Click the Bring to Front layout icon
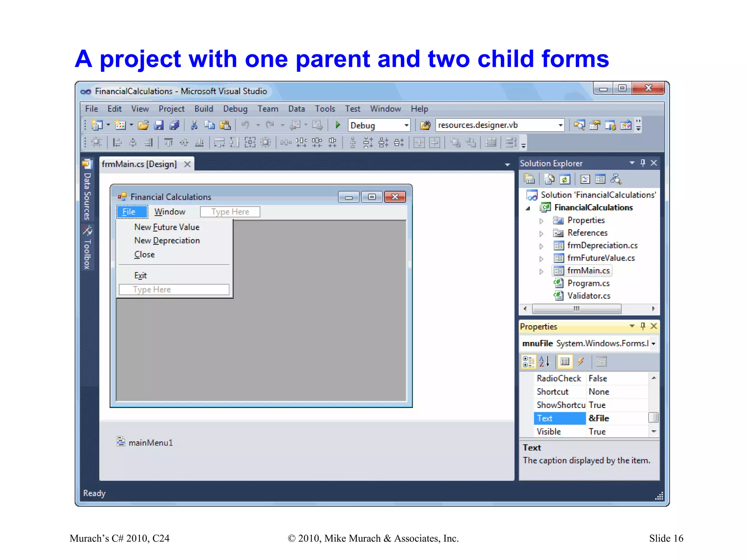747x560 pixels. tap(455, 142)
